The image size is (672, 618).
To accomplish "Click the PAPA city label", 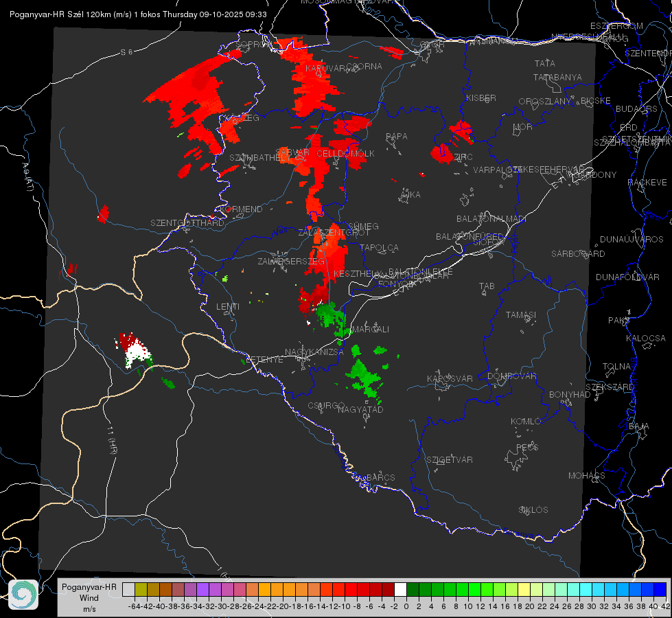I will pyautogui.click(x=397, y=137).
